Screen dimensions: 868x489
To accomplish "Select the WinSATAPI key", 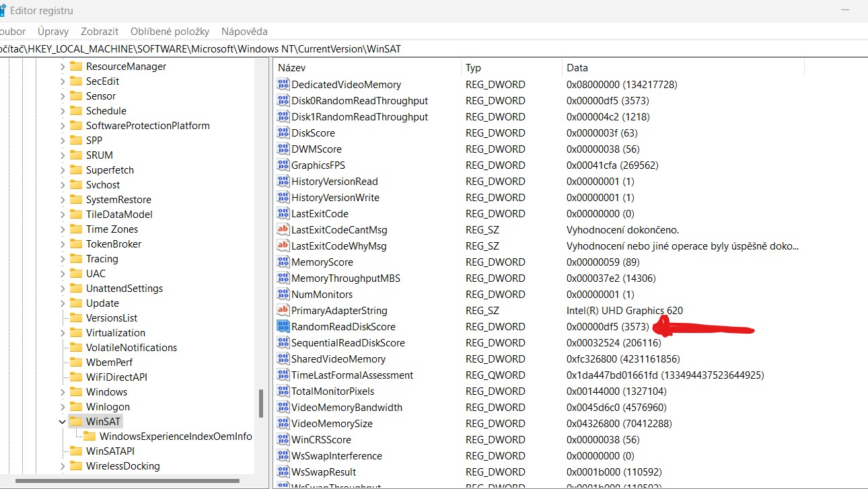I will [110, 451].
